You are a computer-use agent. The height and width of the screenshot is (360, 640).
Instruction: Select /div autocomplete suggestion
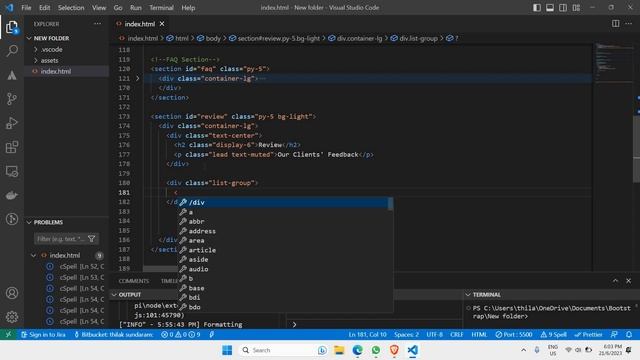tap(282, 202)
